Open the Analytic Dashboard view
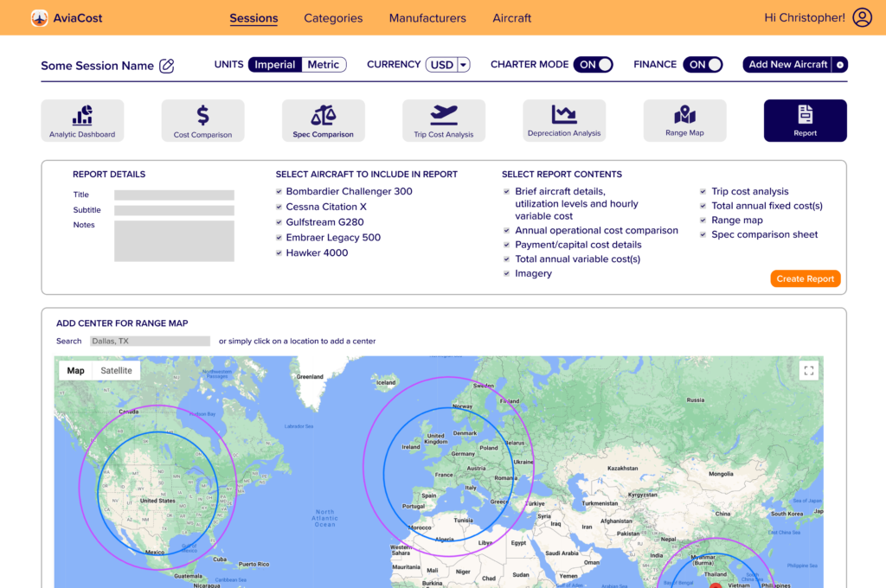This screenshot has height=588, width=886. point(82,120)
